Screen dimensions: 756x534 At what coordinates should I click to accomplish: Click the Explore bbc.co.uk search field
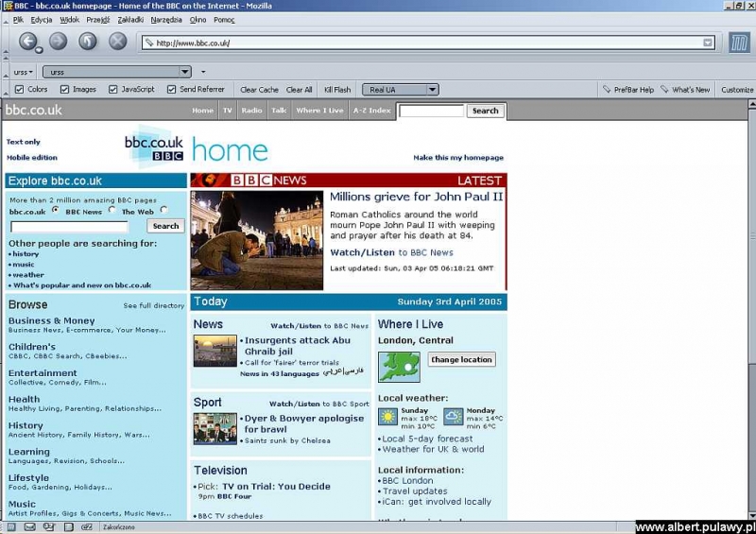pos(69,227)
